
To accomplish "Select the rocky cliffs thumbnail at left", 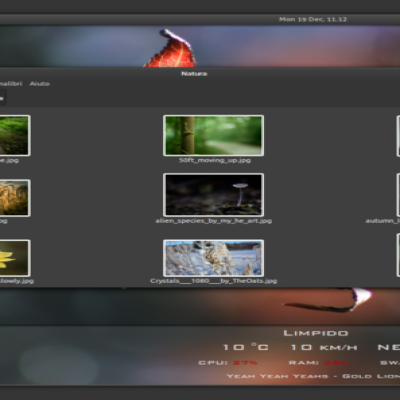I will (15, 198).
